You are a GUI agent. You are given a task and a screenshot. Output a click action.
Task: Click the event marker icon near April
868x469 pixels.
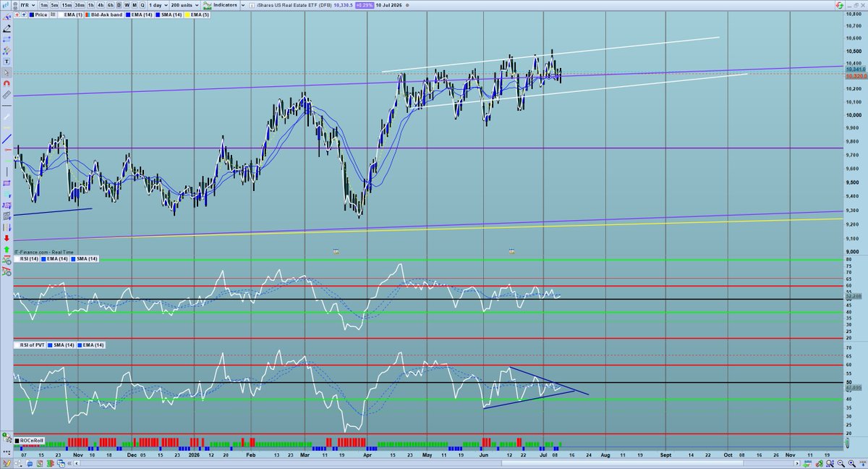(336, 251)
